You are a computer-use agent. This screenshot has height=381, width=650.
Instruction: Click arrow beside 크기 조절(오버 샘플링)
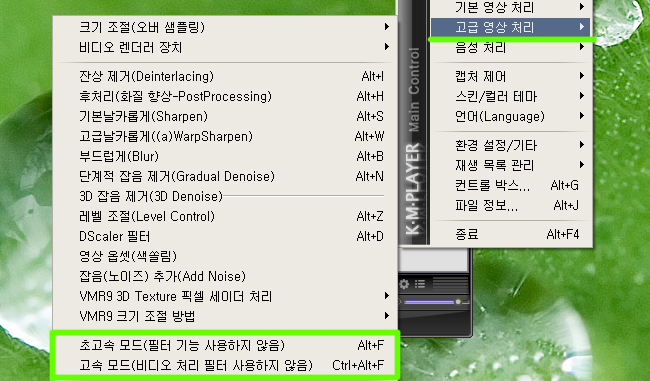pyautogui.click(x=386, y=27)
